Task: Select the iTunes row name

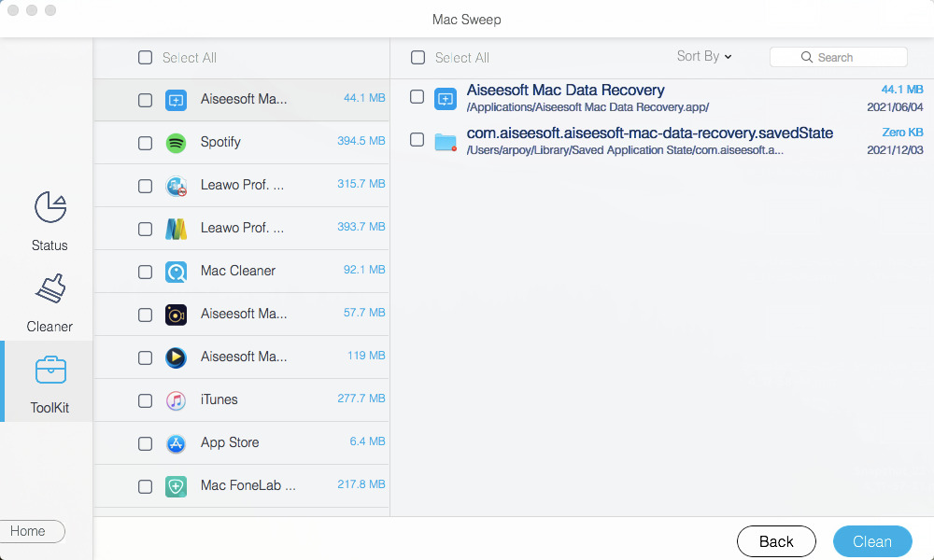Action: 219,399
